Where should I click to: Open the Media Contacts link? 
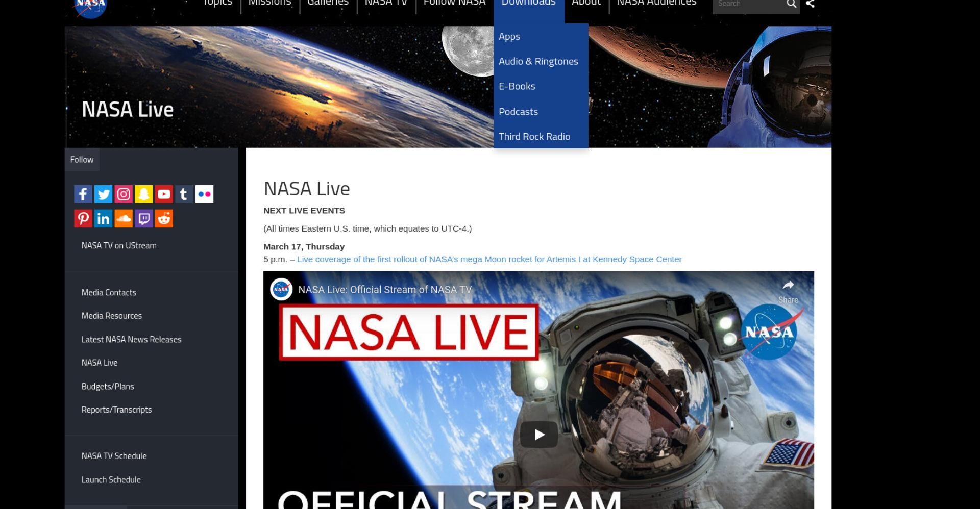pyautogui.click(x=109, y=292)
